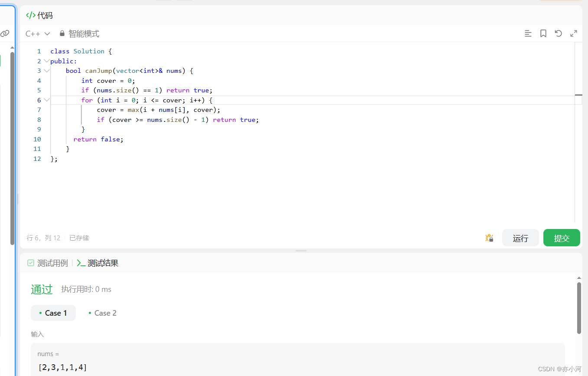Screen dimensions: 588x376
Task: Select the Case 2 tab
Action: pos(102,313)
